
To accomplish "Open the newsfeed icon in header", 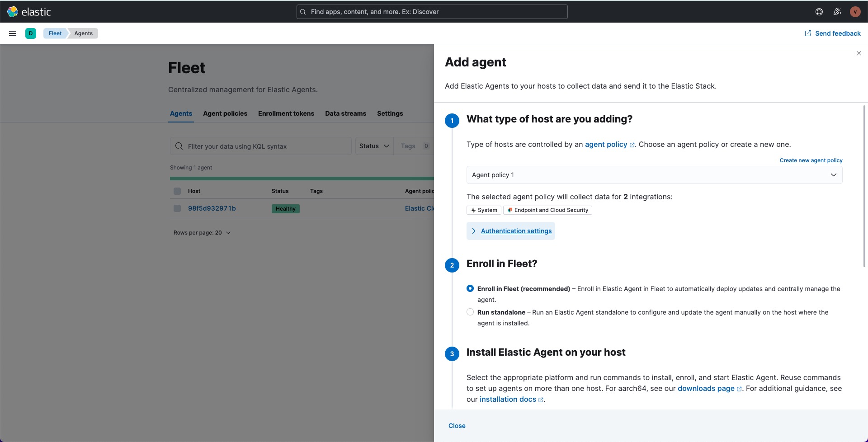I will click(x=837, y=12).
